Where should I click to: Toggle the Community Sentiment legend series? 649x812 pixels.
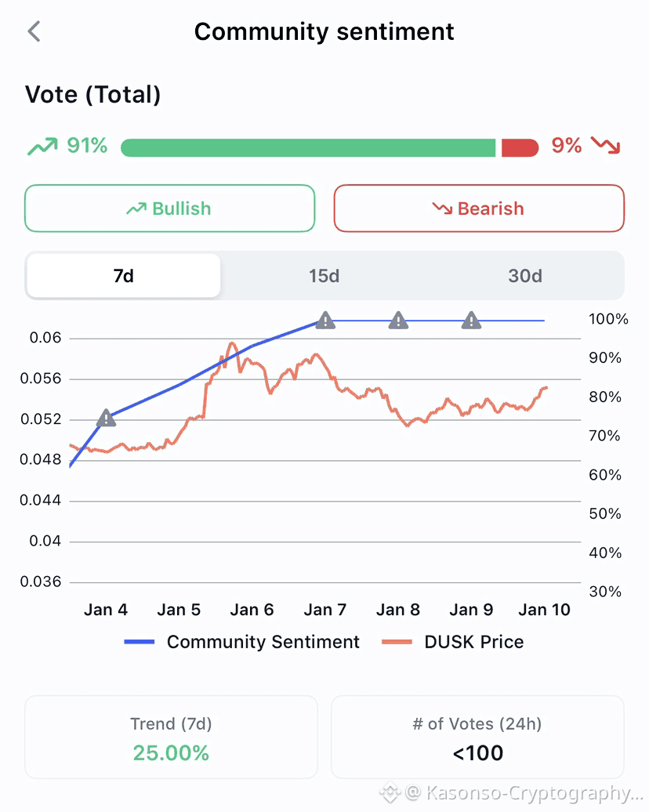pos(242,642)
